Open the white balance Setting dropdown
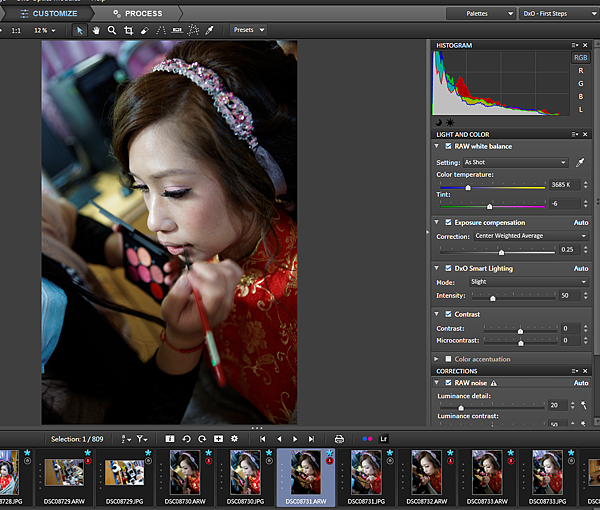The width and height of the screenshot is (600, 510). [515, 162]
